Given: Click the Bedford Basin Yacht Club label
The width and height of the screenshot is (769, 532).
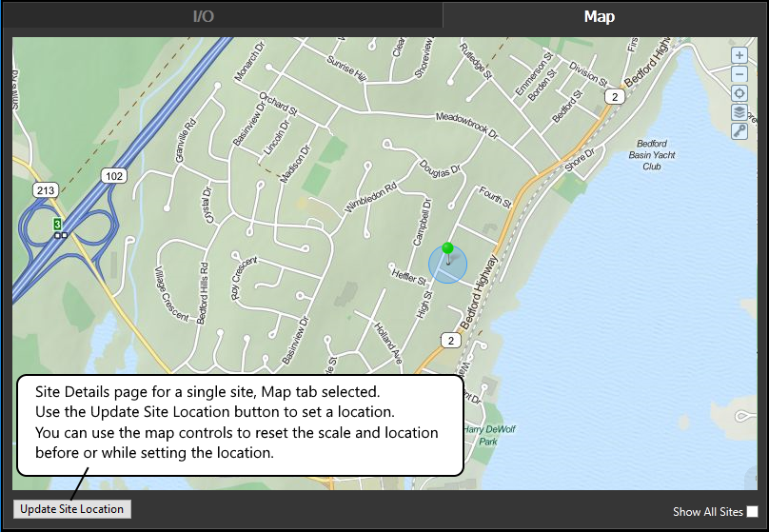Looking at the screenshot, I should [651, 154].
